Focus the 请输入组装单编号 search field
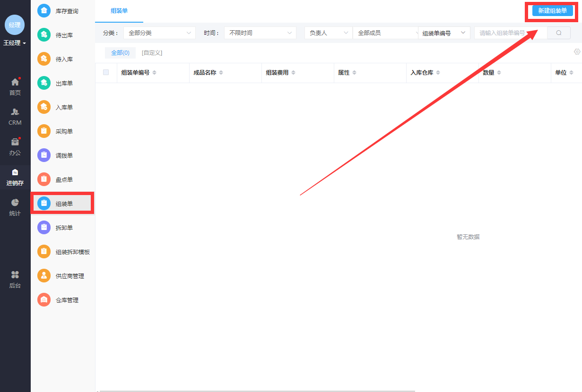Image resolution: width=582 pixels, height=392 pixels. click(x=511, y=33)
